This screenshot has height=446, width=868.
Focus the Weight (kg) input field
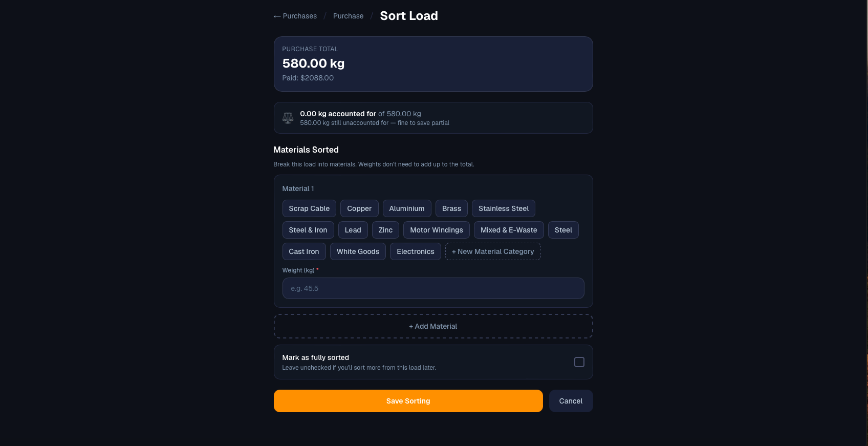pos(433,288)
